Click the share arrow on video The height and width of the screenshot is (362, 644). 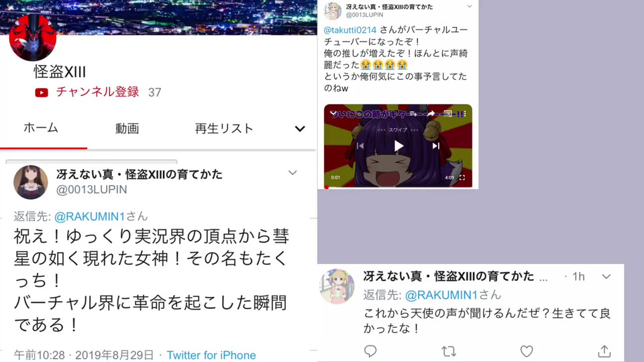click(x=431, y=114)
